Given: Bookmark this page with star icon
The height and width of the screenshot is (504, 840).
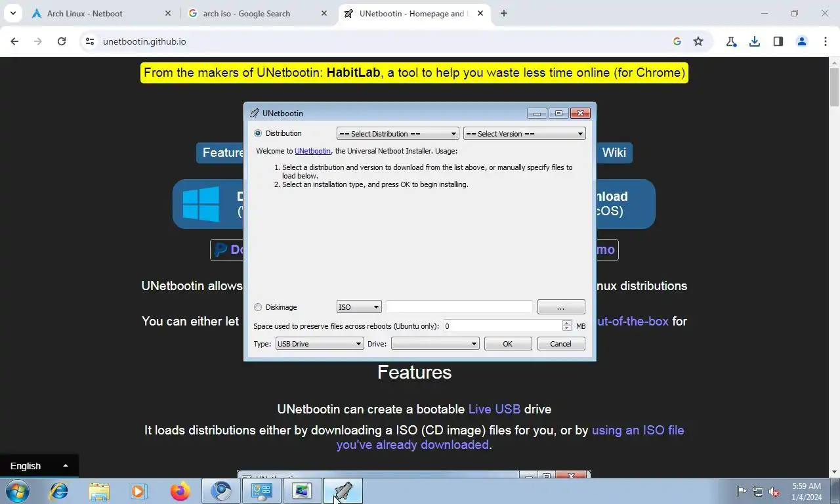Looking at the screenshot, I should pos(698,41).
